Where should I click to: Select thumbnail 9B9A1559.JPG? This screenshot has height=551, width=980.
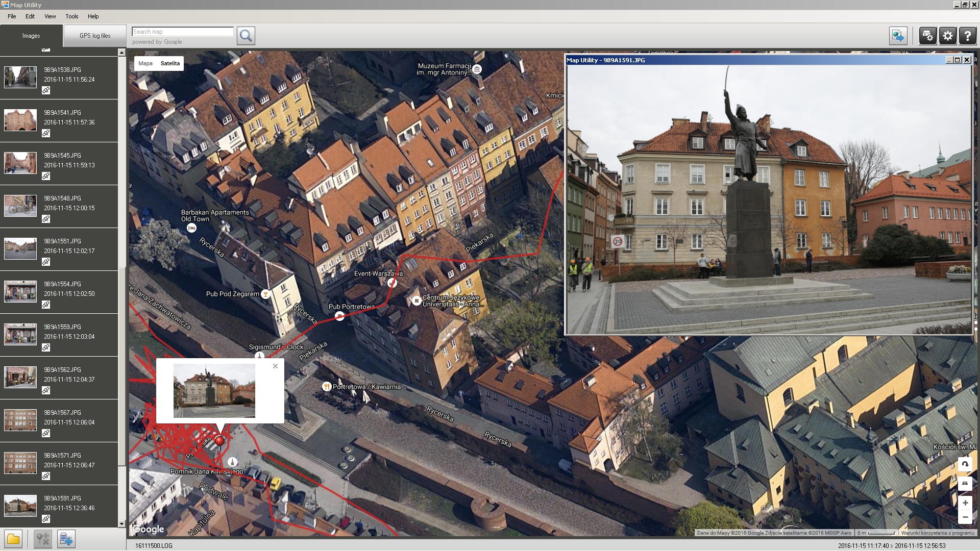pyautogui.click(x=20, y=334)
